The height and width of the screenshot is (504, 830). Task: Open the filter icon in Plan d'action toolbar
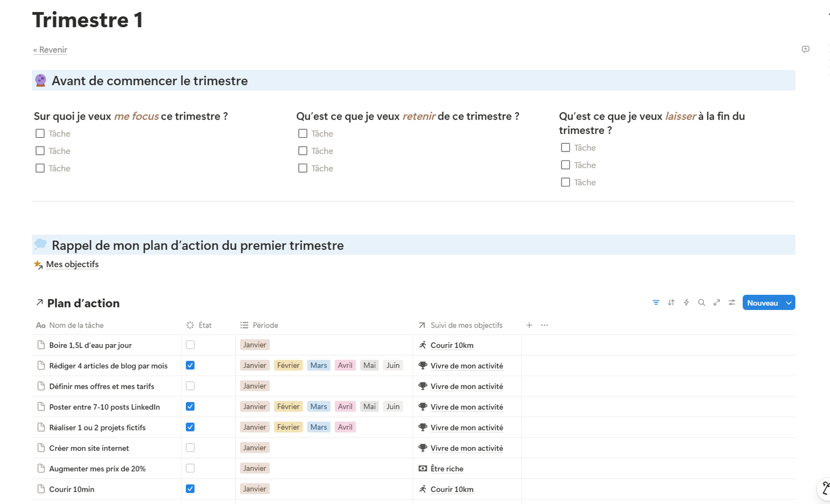click(656, 303)
